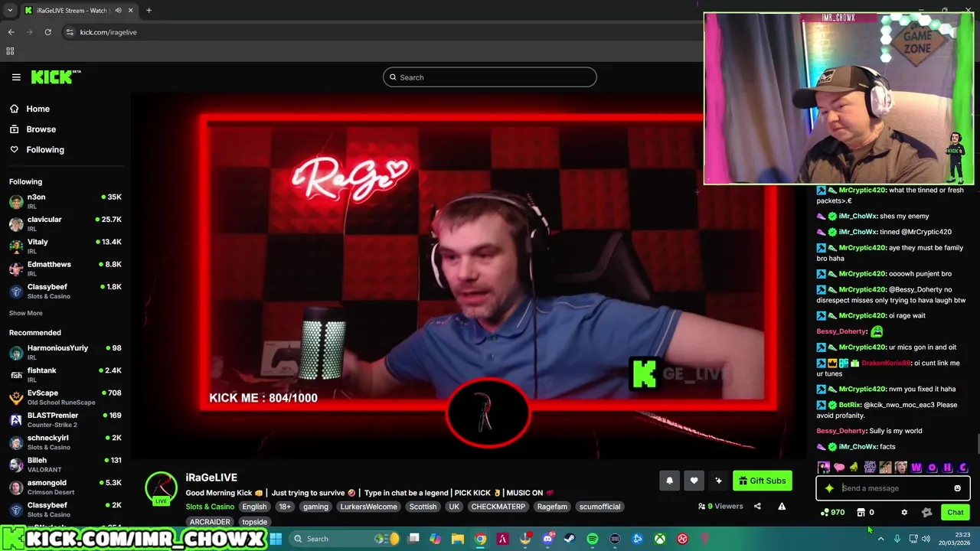The height and width of the screenshot is (551, 980).
Task: Follow the channel with the heart icon
Action: pyautogui.click(x=694, y=481)
